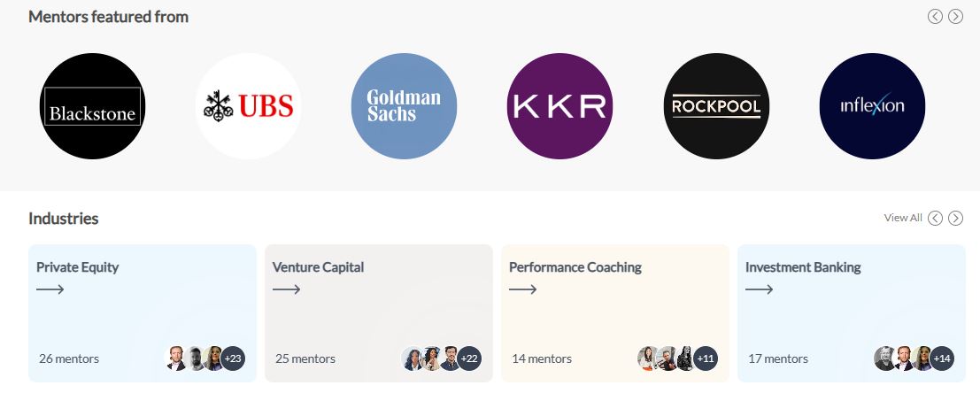The image size is (980, 393).
Task: Click the Inflexion logo
Action: (872, 107)
